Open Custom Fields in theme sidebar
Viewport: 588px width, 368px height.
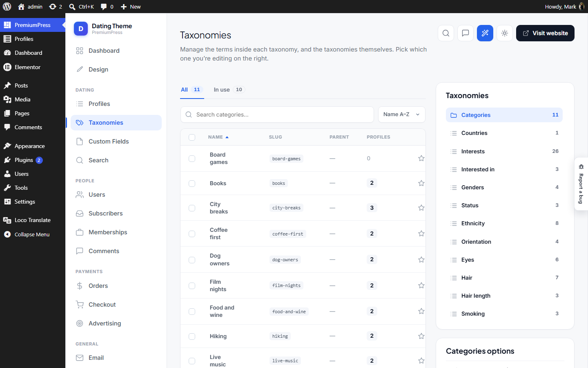tap(116, 141)
